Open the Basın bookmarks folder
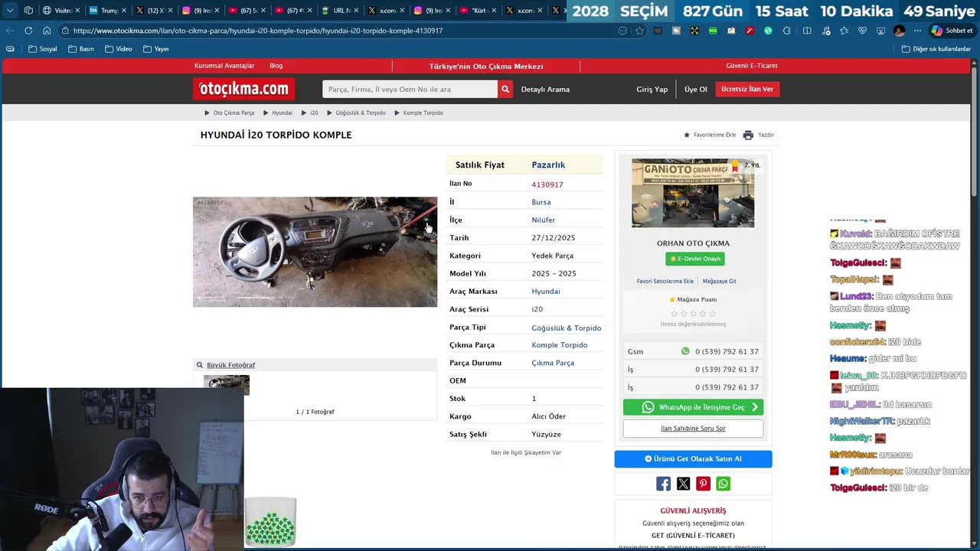The image size is (980, 551). click(80, 49)
